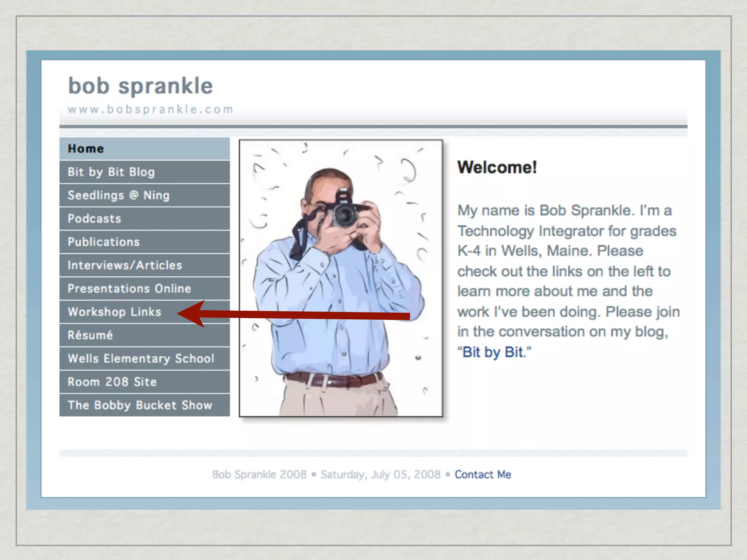Click the bob sprankle site title
747x560 pixels.
coord(140,86)
